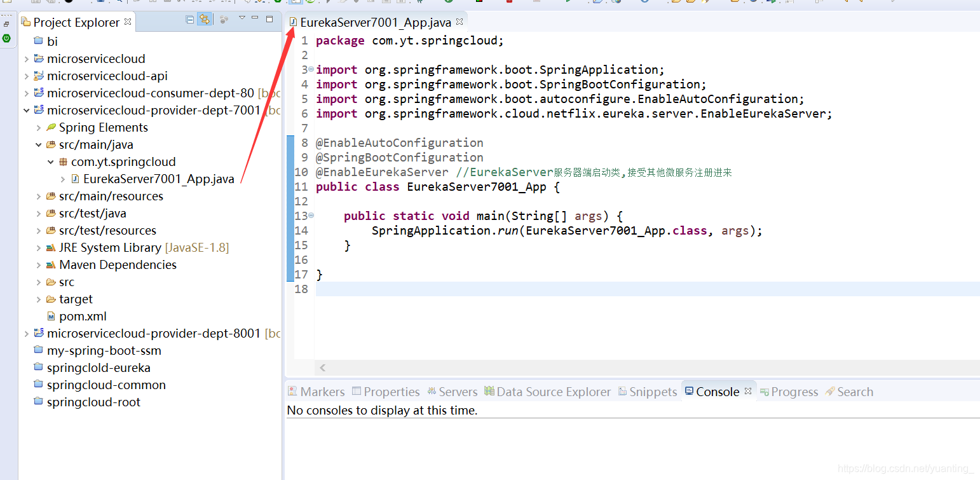Select the Project Explorer tab
The height and width of the screenshot is (480, 980).
pos(76,22)
